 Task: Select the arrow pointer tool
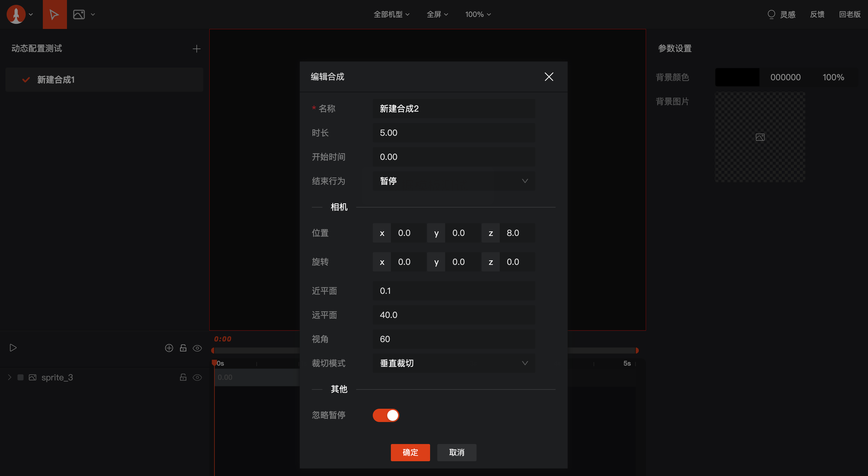coord(54,14)
